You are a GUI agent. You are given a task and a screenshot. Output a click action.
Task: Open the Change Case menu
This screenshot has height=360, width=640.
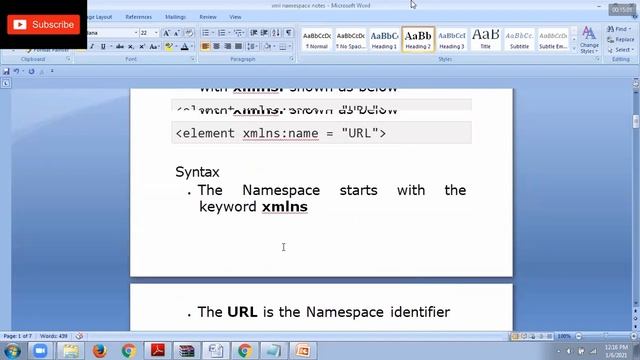point(154,47)
